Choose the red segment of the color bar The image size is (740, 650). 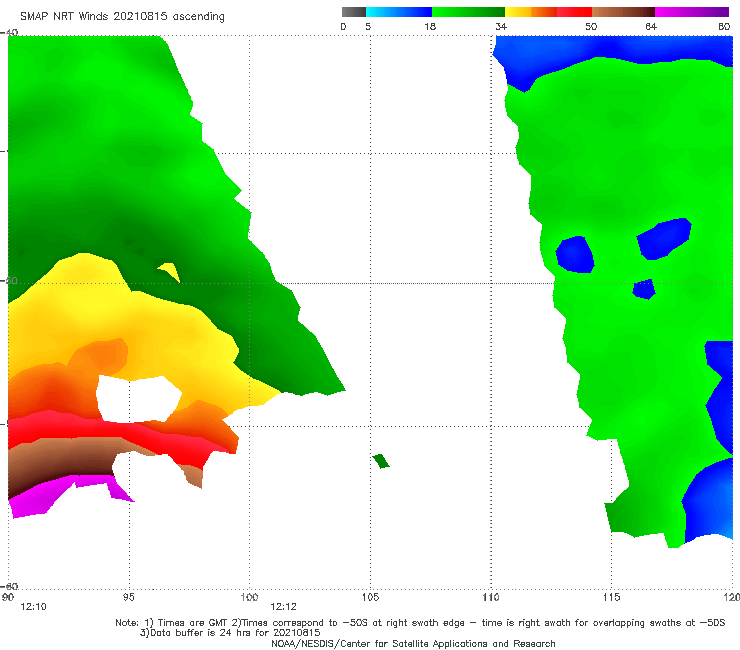[574, 12]
